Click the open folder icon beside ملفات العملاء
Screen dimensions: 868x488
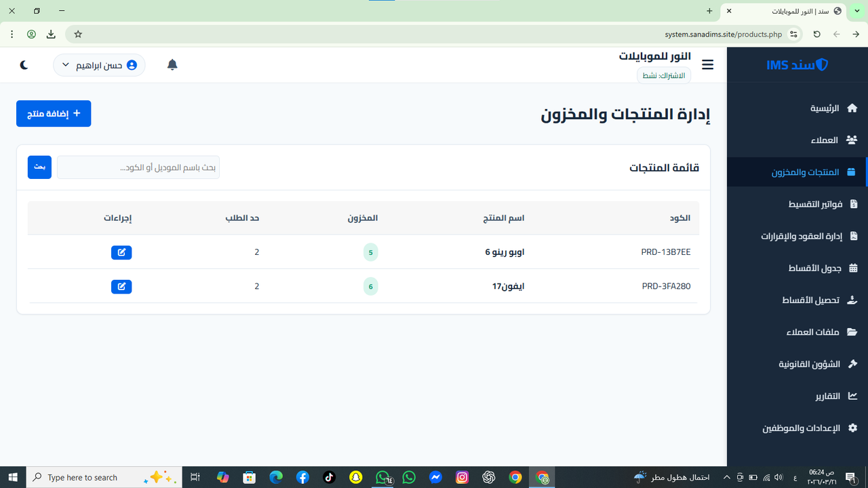tap(852, 332)
